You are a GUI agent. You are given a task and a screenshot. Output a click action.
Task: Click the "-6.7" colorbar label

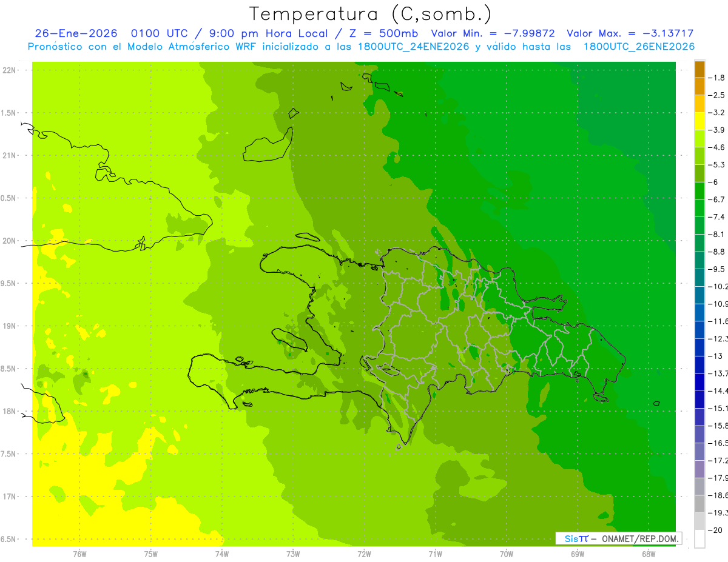717,199
